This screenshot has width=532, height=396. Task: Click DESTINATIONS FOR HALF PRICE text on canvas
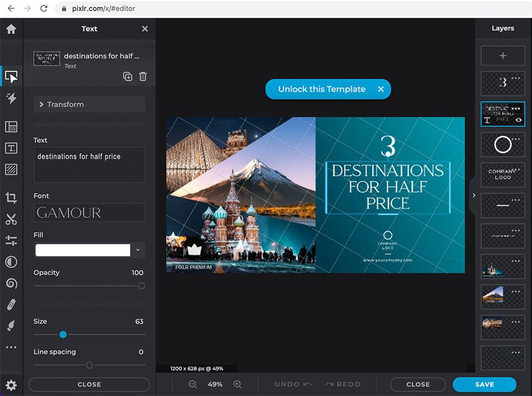point(388,187)
